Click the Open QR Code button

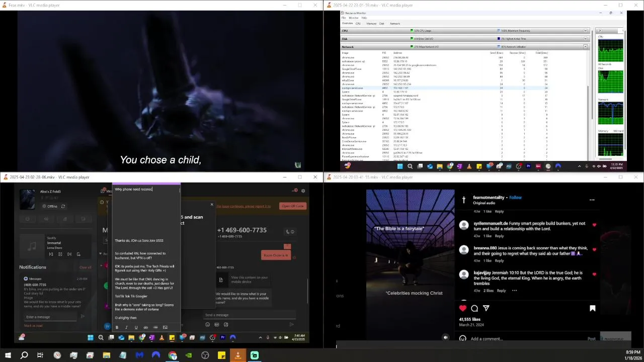coord(293,206)
